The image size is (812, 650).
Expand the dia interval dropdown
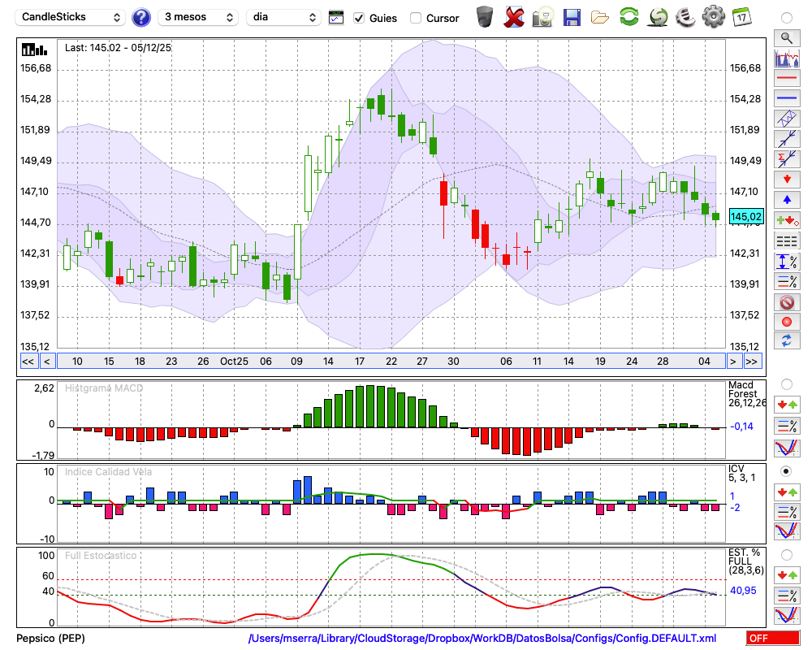(283, 17)
